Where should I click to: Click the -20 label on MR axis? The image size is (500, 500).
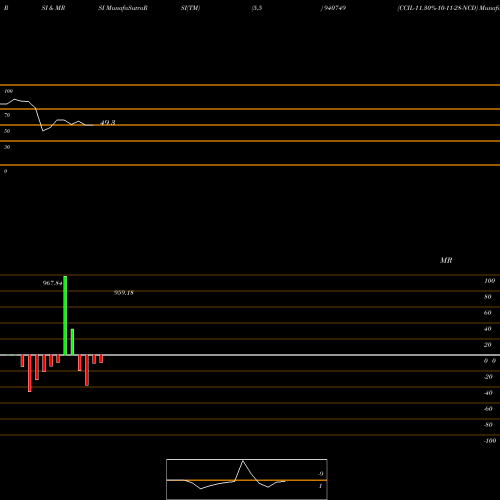click(488, 377)
